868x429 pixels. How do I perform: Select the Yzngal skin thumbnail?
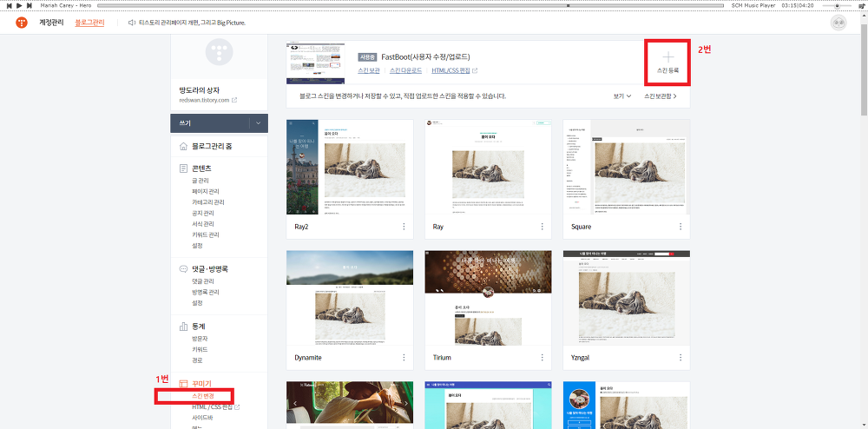point(626,298)
